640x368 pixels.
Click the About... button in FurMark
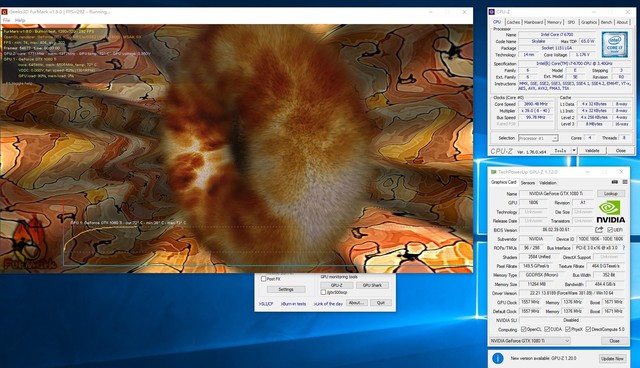point(356,303)
